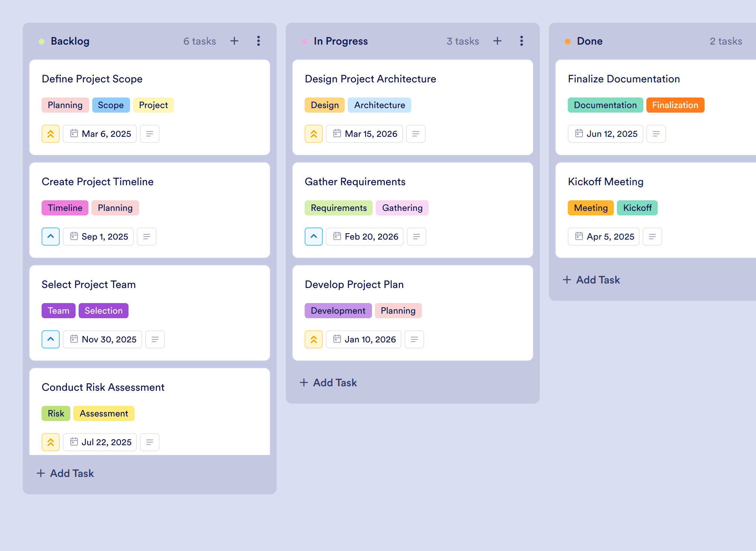Open date Nov 30, 2025 picker
Image resolution: width=756 pixels, height=551 pixels.
[102, 339]
